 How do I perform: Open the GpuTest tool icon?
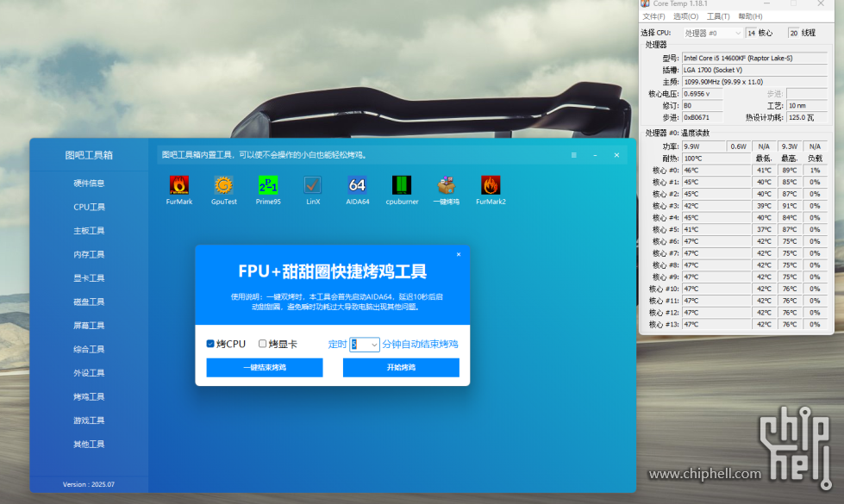(224, 185)
